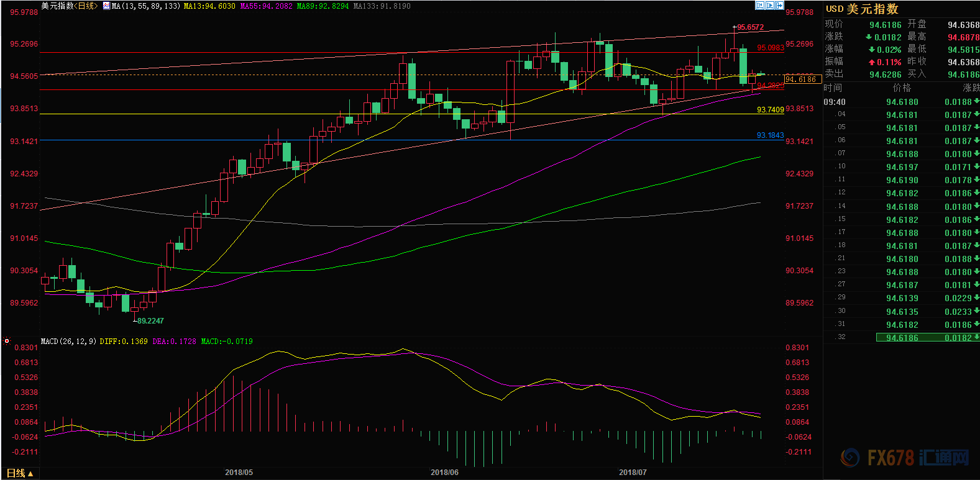Image resolution: width=980 pixels, height=480 pixels.
Task: Click the yellow 93.7409 horizontal line label
Action: pyautogui.click(x=770, y=109)
